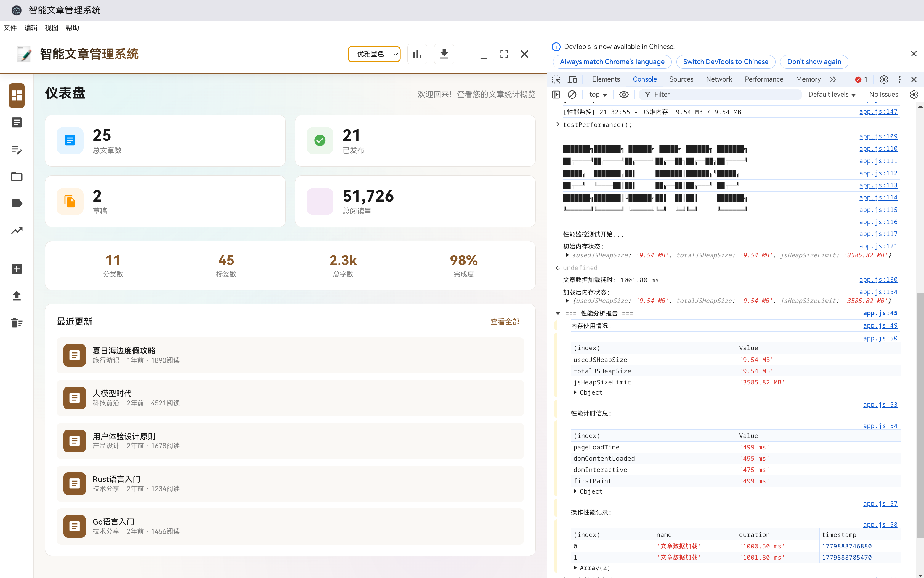
Task: Click the bar chart header icon
Action: point(417,54)
